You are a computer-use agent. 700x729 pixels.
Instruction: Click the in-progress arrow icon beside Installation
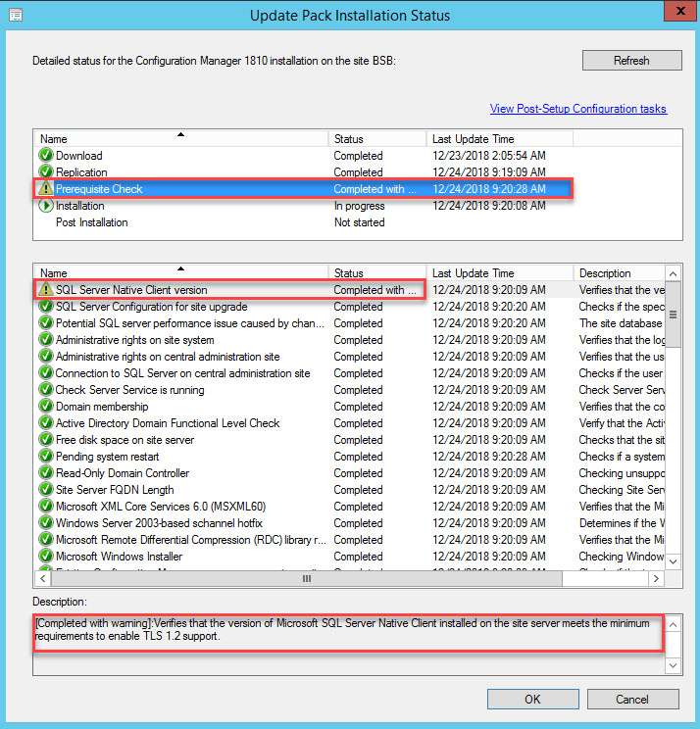pyautogui.click(x=45, y=206)
